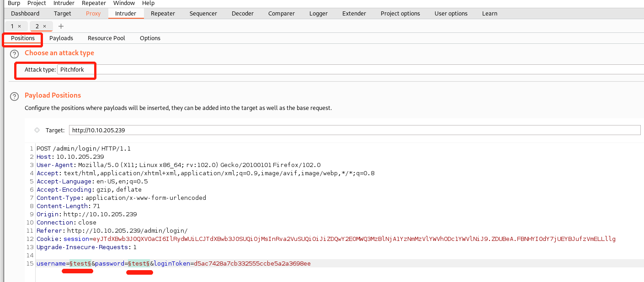Click help icon beside Payload Positions
This screenshot has width=644, height=282.
tap(15, 96)
